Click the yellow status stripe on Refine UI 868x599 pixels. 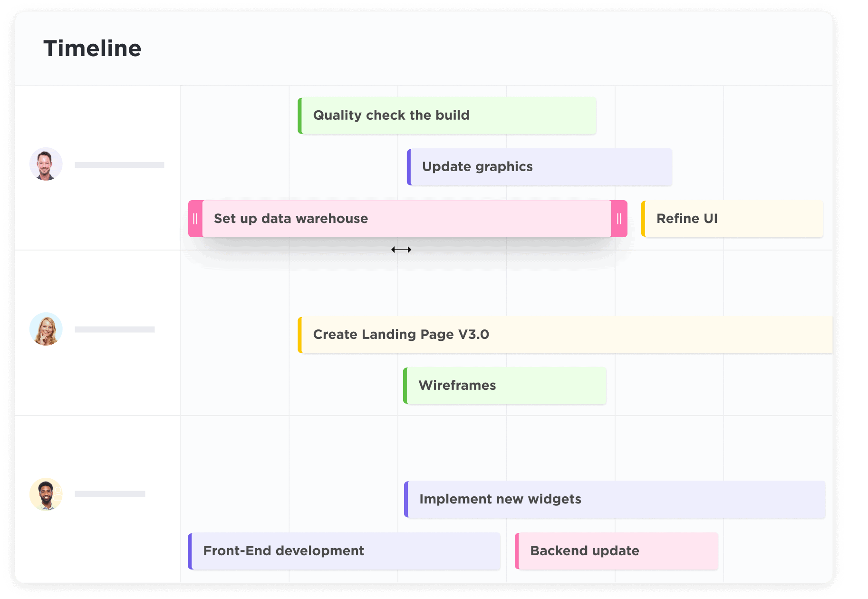643,219
